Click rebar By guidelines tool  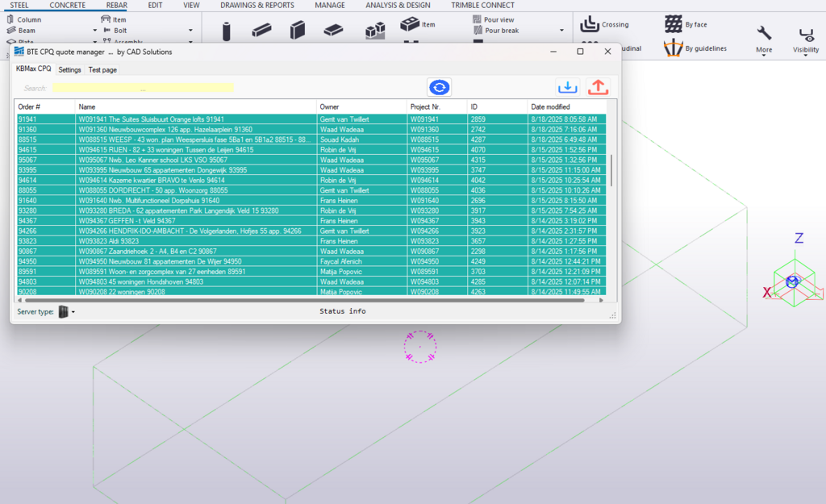click(x=695, y=48)
